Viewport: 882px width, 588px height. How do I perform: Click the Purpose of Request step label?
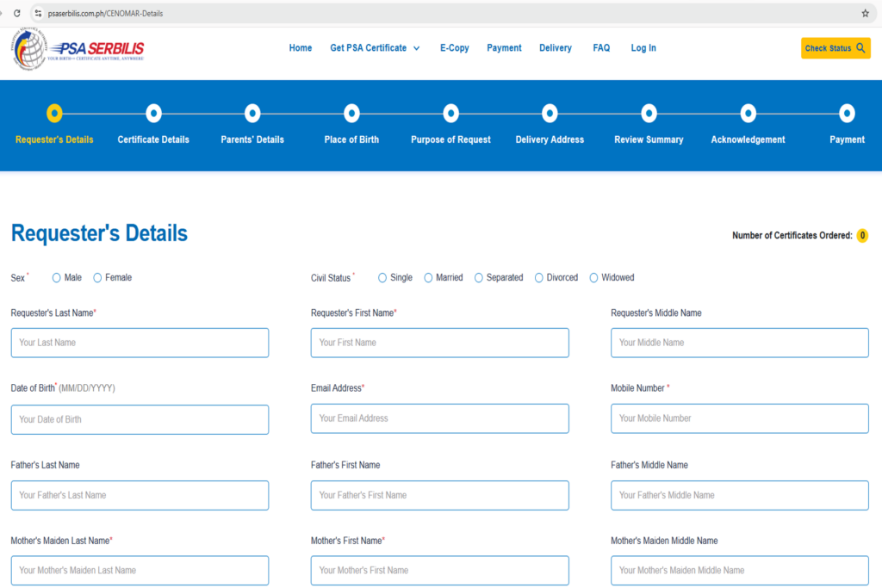450,139
